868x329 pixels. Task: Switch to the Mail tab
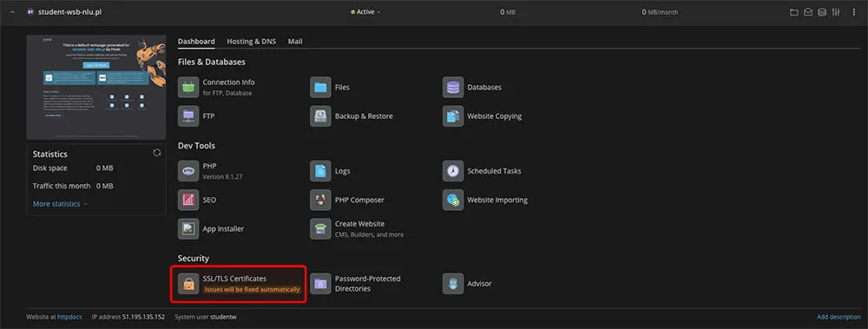pos(295,42)
